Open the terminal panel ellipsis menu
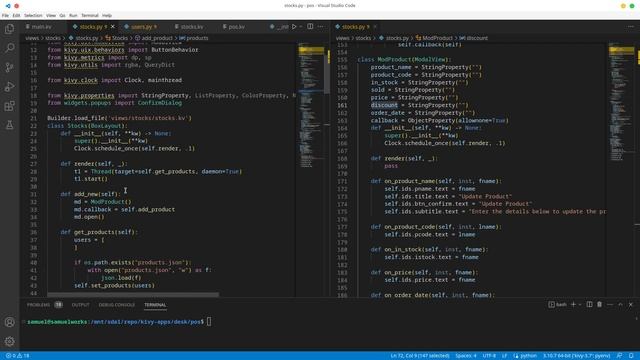 point(610,304)
